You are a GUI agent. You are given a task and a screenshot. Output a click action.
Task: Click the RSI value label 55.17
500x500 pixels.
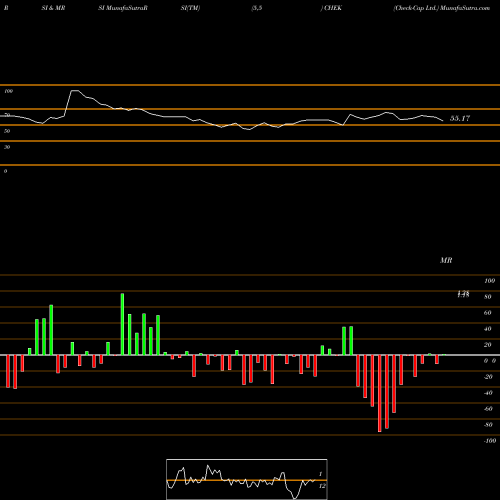(460, 118)
